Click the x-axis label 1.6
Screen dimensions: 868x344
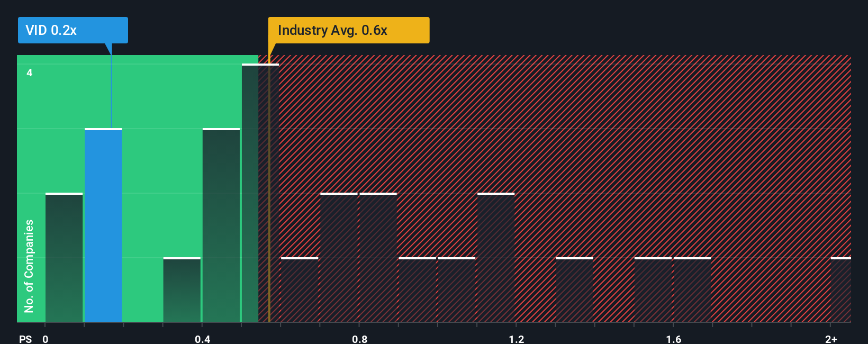click(x=674, y=339)
